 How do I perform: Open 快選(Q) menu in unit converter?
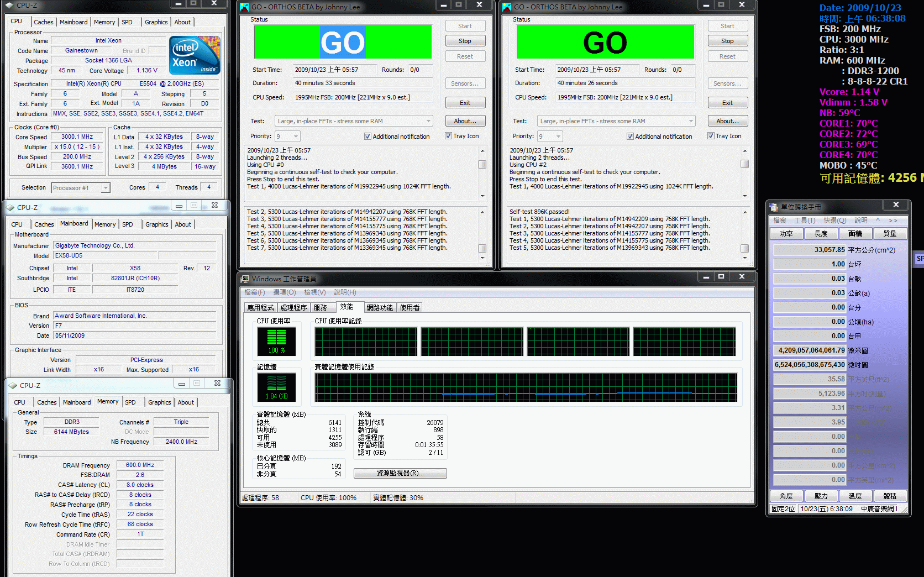coord(834,220)
